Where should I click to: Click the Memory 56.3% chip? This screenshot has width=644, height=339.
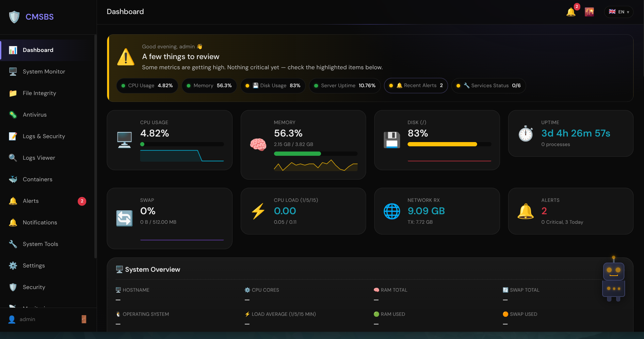pyautogui.click(x=209, y=86)
